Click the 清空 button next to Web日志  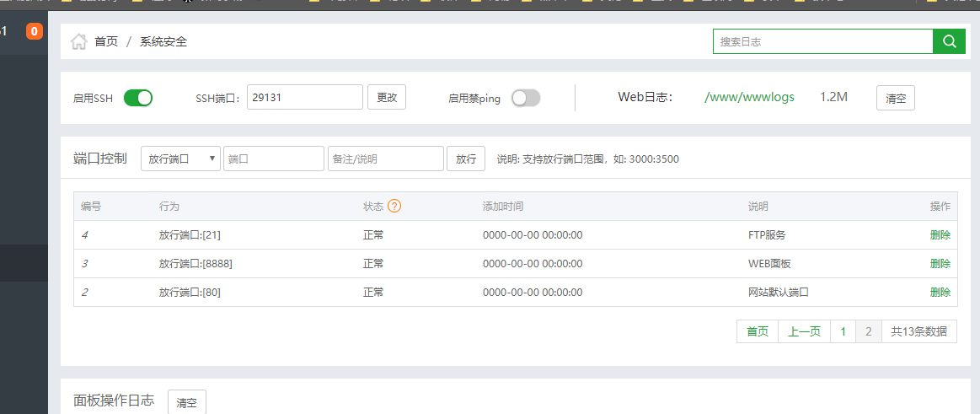(x=896, y=98)
